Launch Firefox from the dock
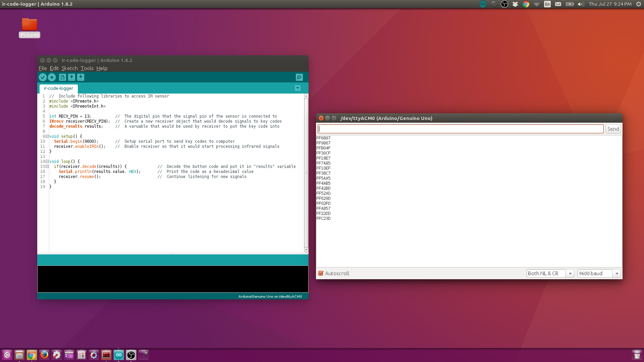 pos(44,355)
